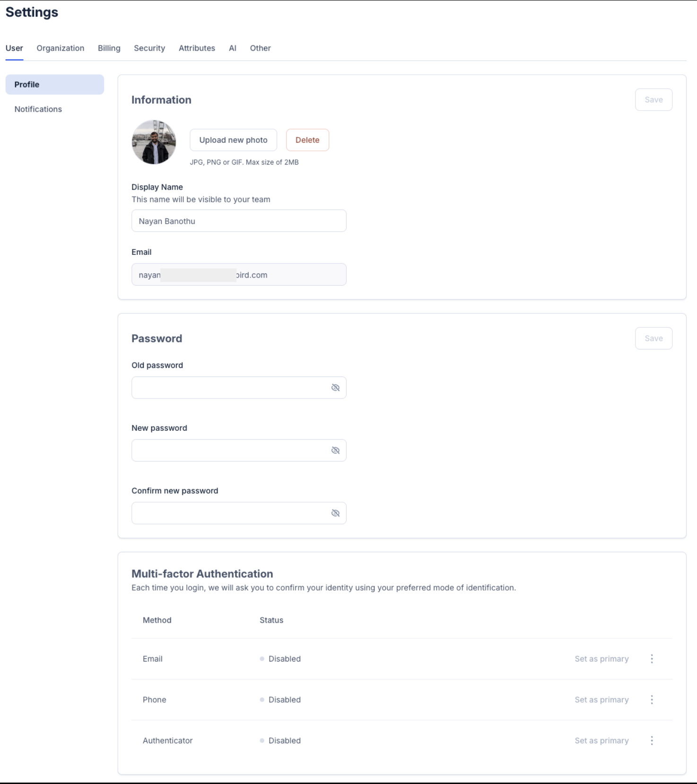Open the Phone method three-dot menu
Image resolution: width=697 pixels, height=784 pixels.
point(652,700)
